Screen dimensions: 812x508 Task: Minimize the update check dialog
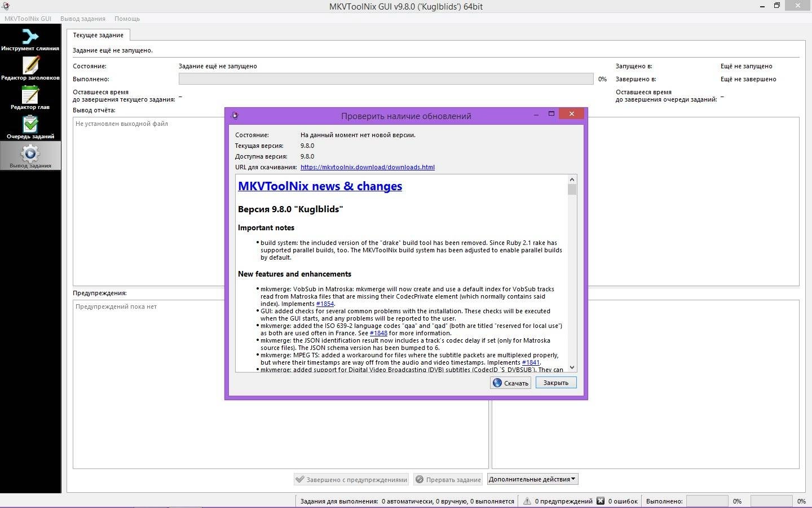536,114
